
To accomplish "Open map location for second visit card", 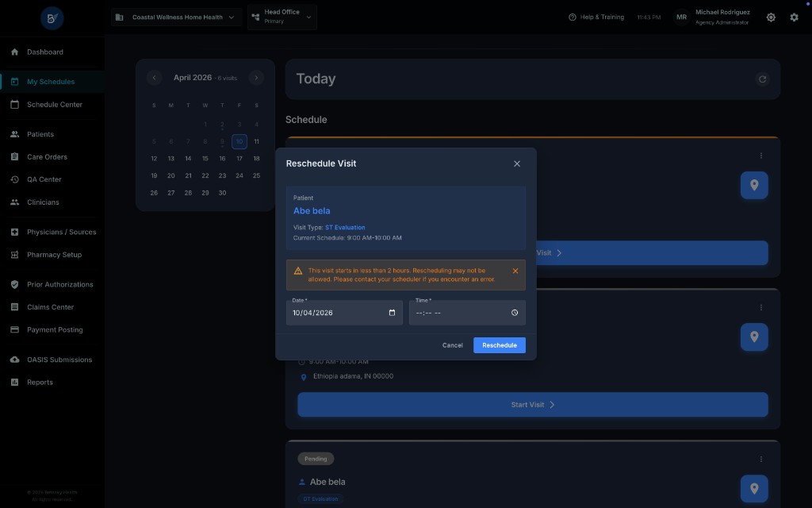I will [754, 337].
